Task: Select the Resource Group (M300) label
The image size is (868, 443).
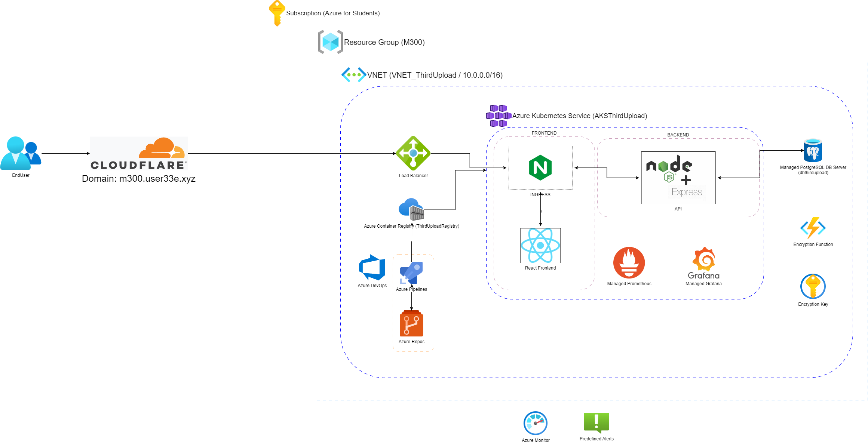Action: pyautogui.click(x=384, y=42)
